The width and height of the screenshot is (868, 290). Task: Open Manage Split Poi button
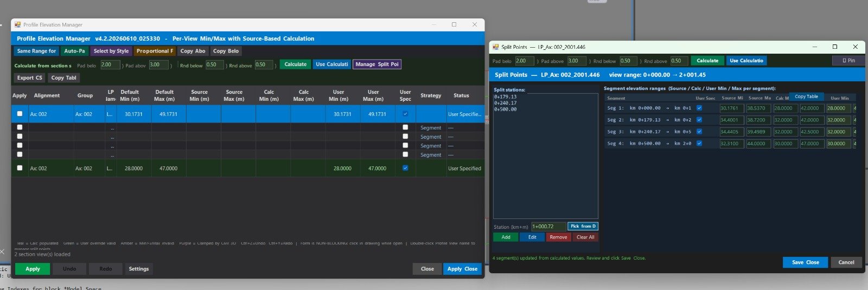[x=377, y=64]
